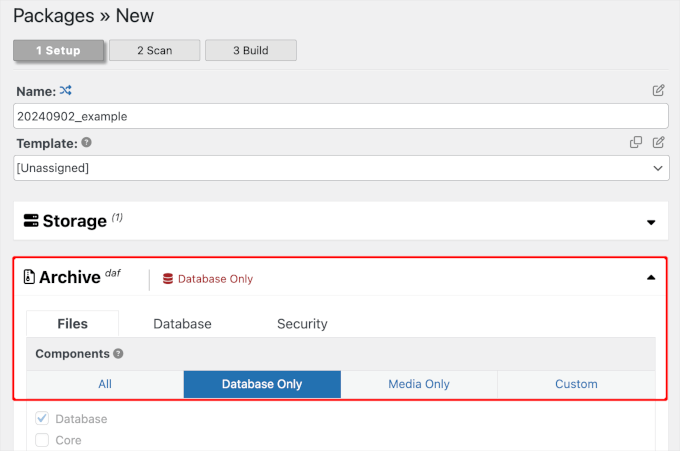Viewport: 680px width, 451px height.
Task: Go to the 2 Scan step
Action: (153, 50)
